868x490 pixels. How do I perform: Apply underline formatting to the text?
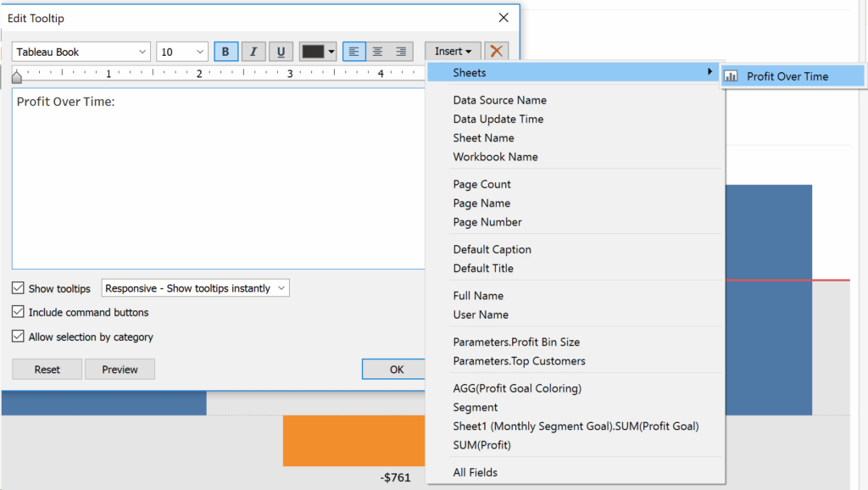tap(281, 51)
